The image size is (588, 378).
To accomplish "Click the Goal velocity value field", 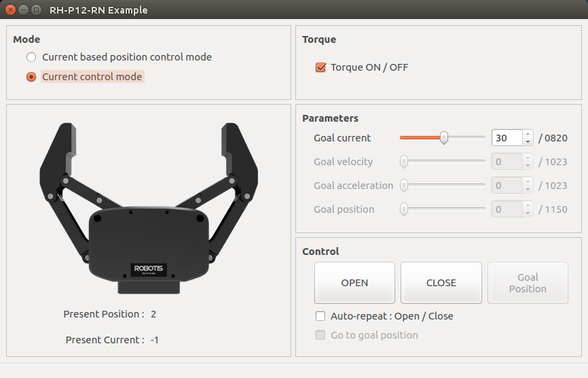I will click(x=506, y=162).
